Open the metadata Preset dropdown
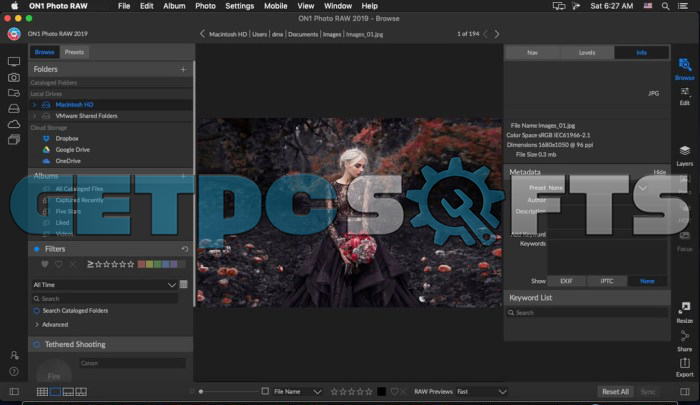 pos(598,188)
